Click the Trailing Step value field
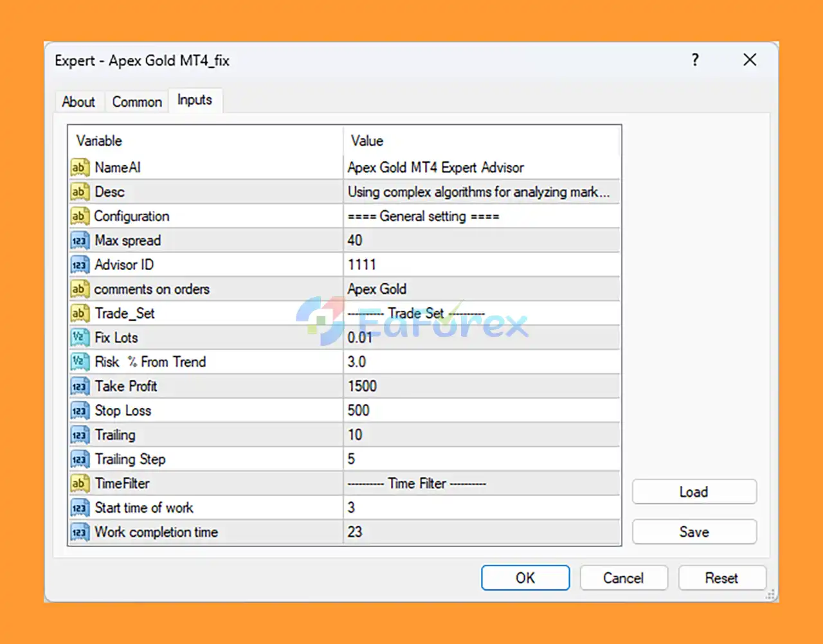Viewport: 823px width, 644px height. pos(482,460)
